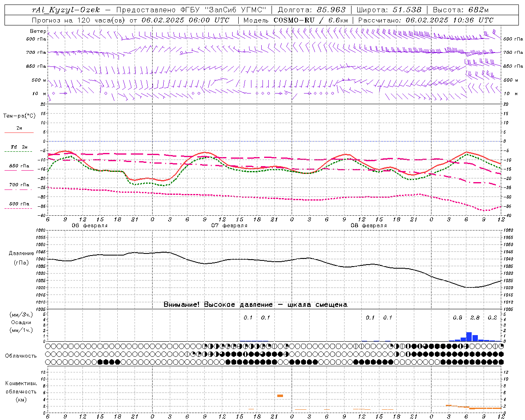
Task: Click the precipitation amount 0.9
Action: point(457,318)
